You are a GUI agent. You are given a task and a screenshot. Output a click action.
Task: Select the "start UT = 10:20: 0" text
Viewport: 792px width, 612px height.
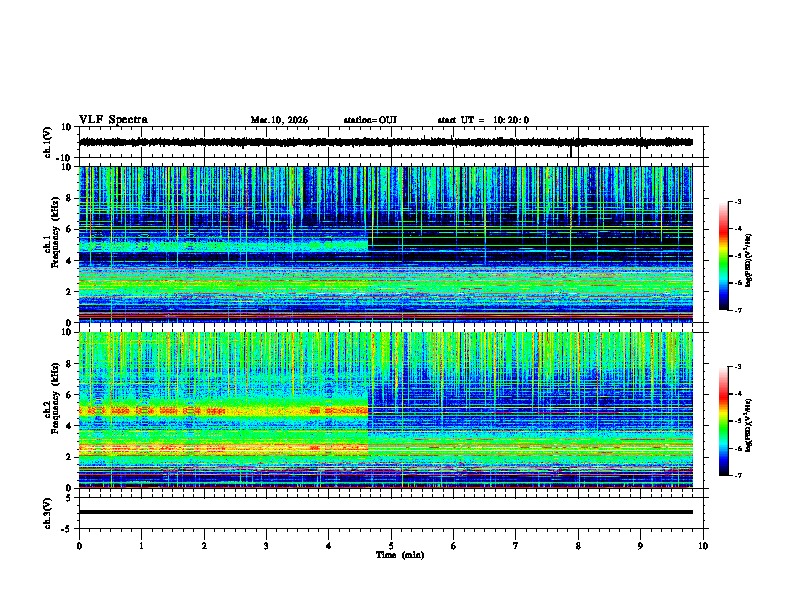click(483, 120)
